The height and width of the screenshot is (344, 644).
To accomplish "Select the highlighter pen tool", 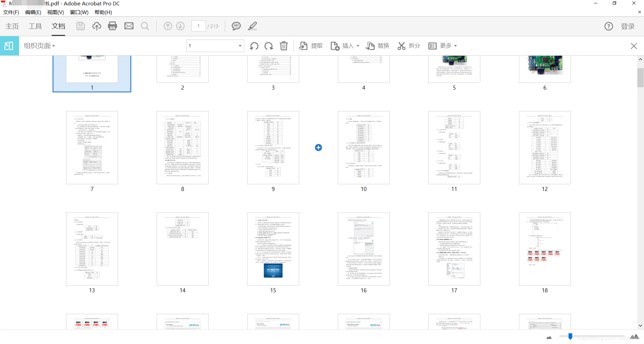I will pyautogui.click(x=252, y=26).
